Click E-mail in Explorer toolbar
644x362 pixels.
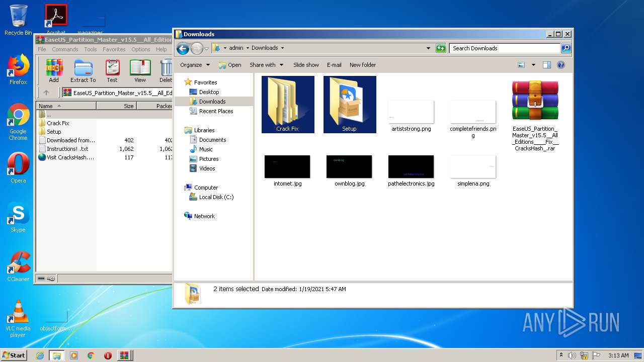click(x=334, y=65)
